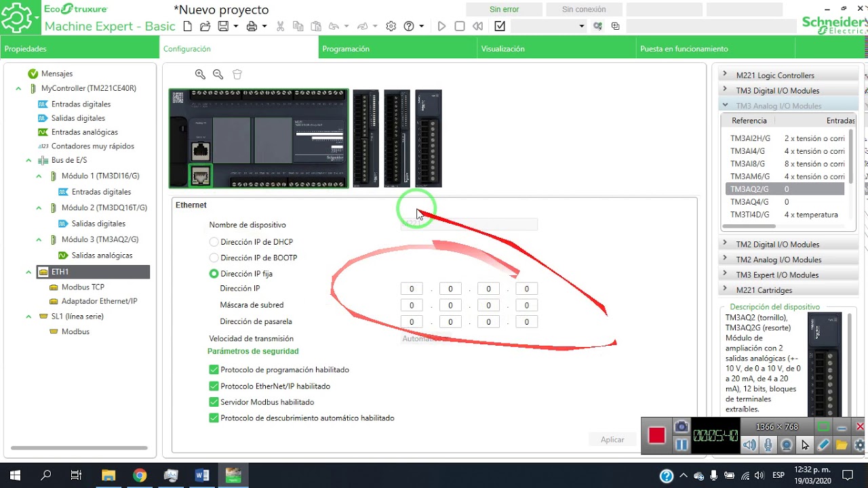Open the help question mark icon
Screen dimensions: 868x488
point(409,26)
